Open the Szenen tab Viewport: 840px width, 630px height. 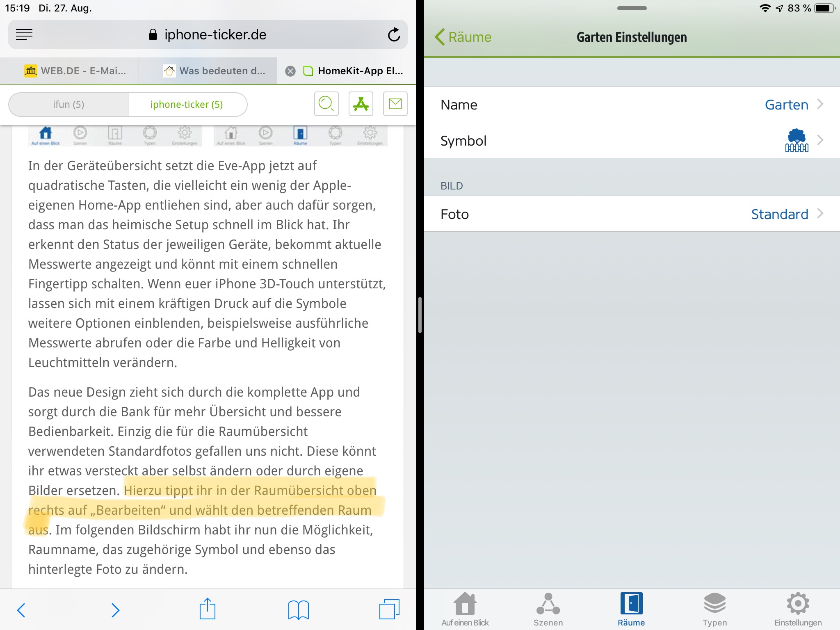548,609
